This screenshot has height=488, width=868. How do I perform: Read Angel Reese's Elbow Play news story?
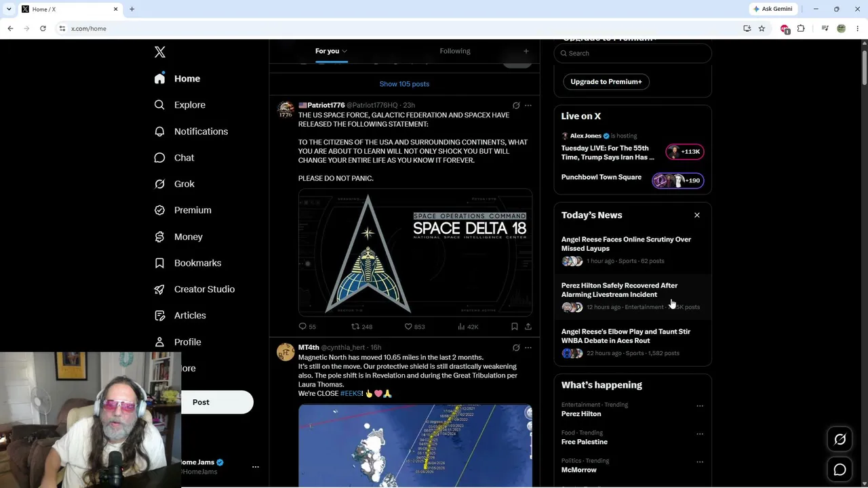(633, 343)
